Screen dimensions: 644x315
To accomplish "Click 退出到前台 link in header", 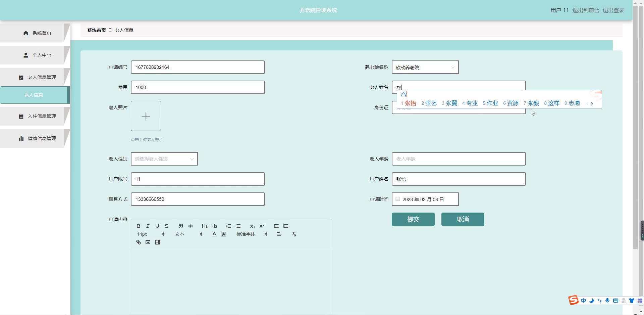I will pyautogui.click(x=586, y=10).
